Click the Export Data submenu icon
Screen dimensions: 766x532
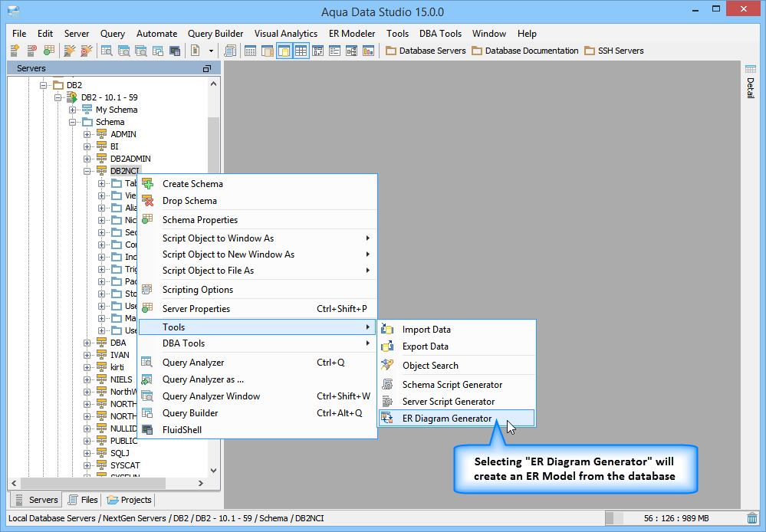pos(387,346)
